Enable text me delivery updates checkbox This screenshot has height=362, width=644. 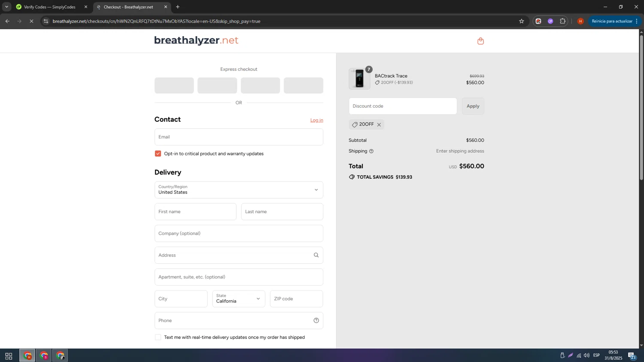[x=158, y=337]
